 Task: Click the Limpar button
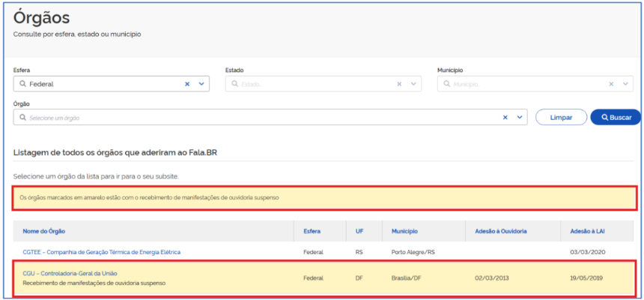tap(561, 117)
